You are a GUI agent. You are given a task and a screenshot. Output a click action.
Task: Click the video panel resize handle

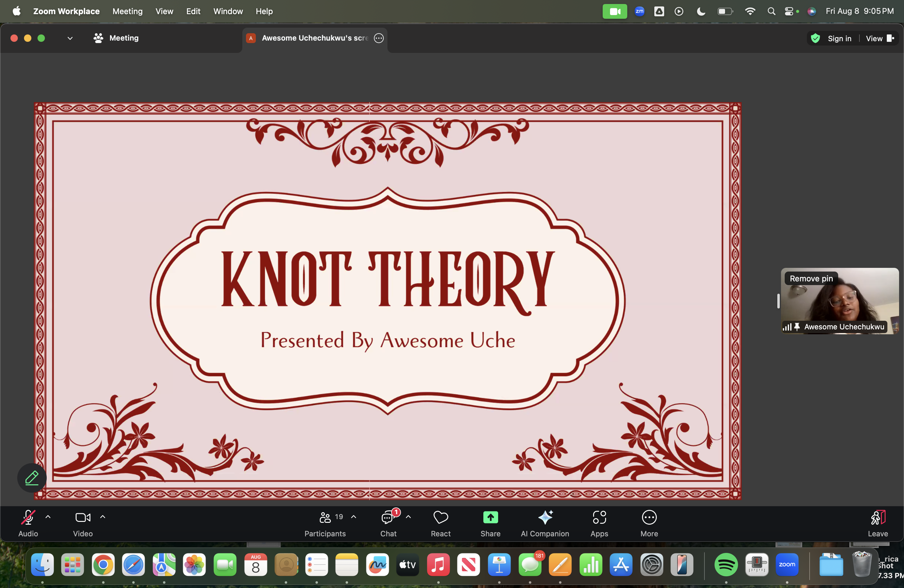[x=778, y=301]
